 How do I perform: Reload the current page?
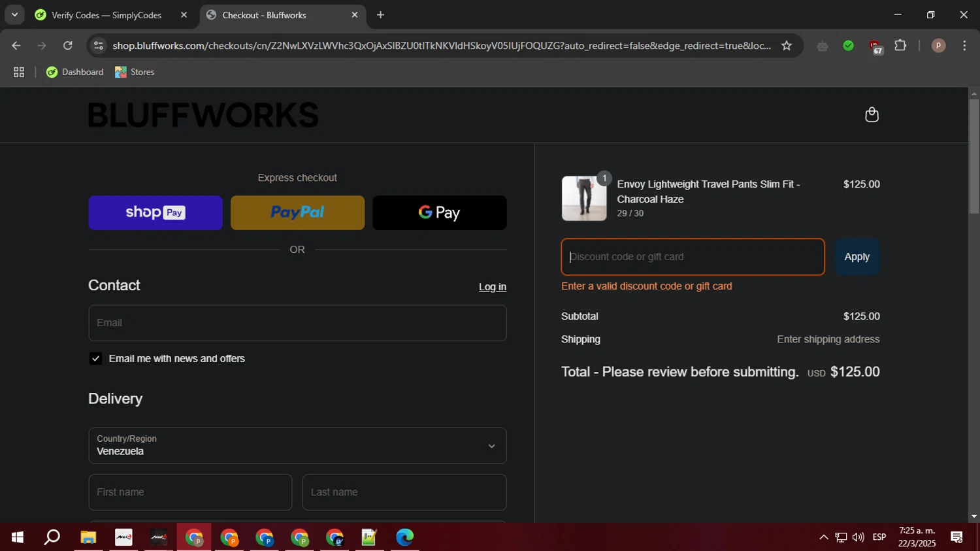click(x=68, y=46)
